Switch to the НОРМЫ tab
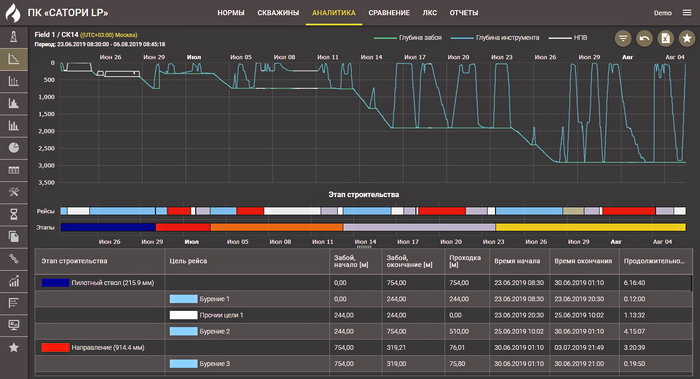The width and height of the screenshot is (700, 379). point(231,13)
